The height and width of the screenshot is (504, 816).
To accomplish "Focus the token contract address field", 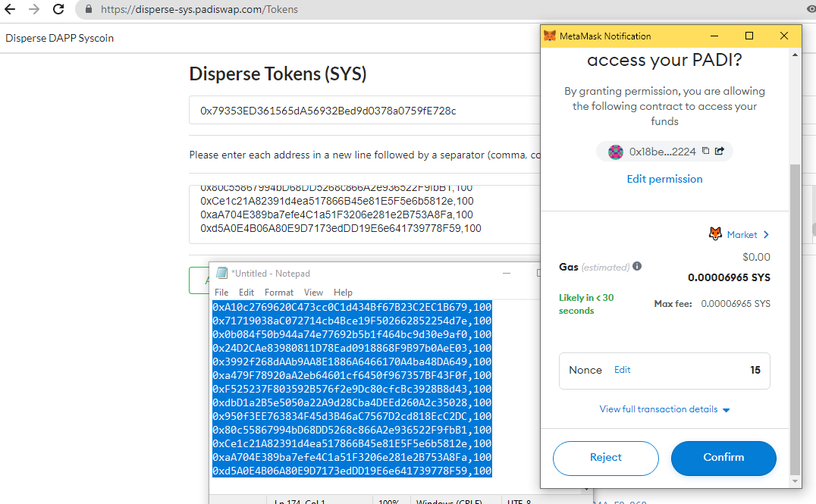I will (x=364, y=110).
